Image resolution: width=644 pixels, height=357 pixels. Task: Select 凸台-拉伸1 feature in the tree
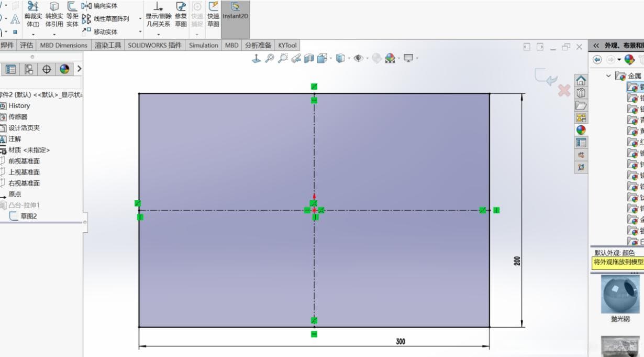pyautogui.click(x=20, y=205)
